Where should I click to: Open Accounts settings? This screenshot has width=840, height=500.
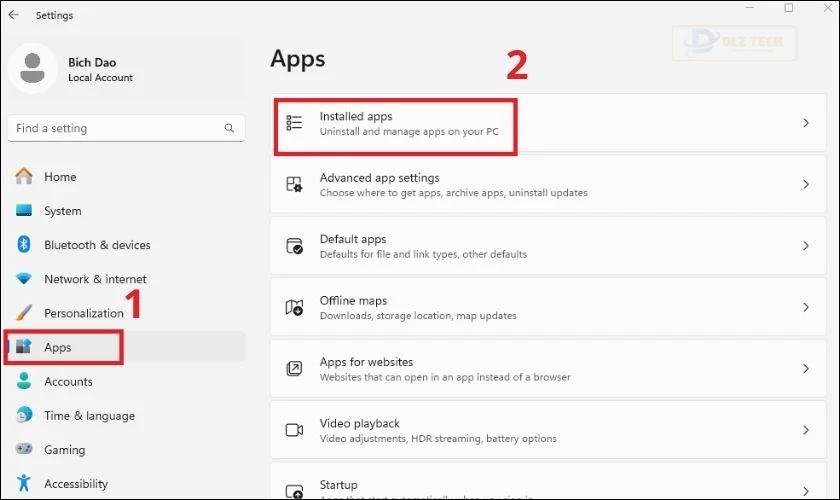pyautogui.click(x=68, y=382)
